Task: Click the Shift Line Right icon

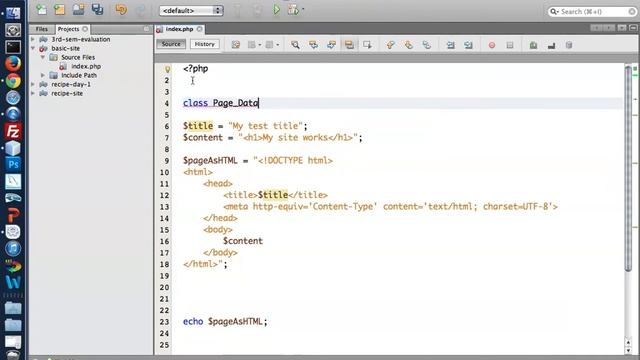Action: [x=469, y=45]
